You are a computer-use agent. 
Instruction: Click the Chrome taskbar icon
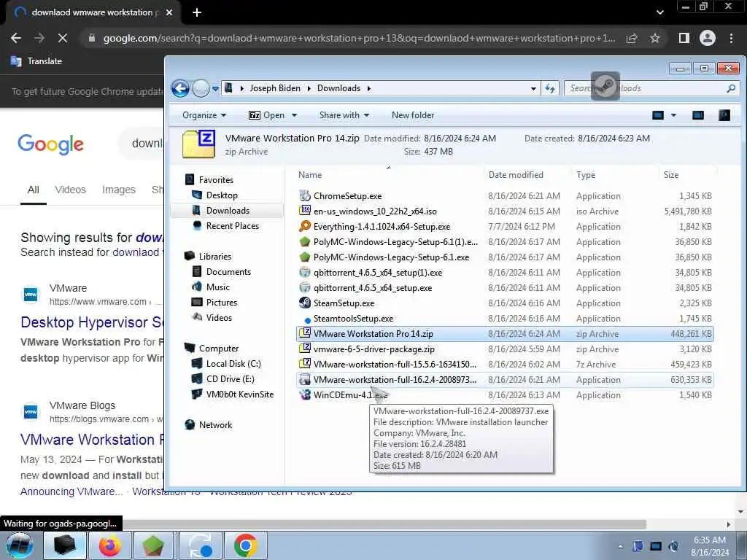246,545
